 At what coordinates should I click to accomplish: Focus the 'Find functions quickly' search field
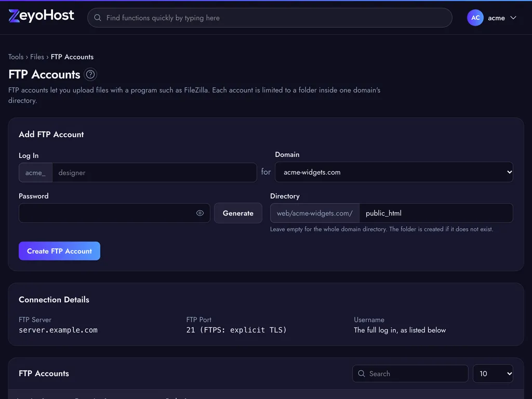point(270,18)
